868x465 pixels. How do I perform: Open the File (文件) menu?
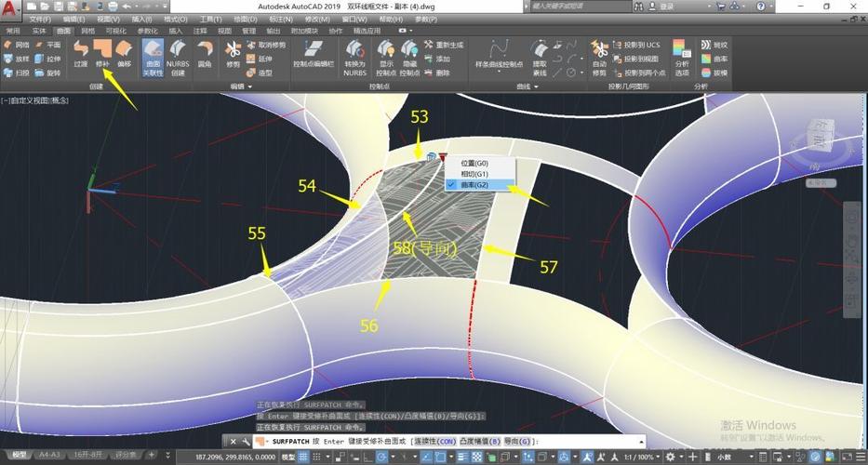point(40,20)
